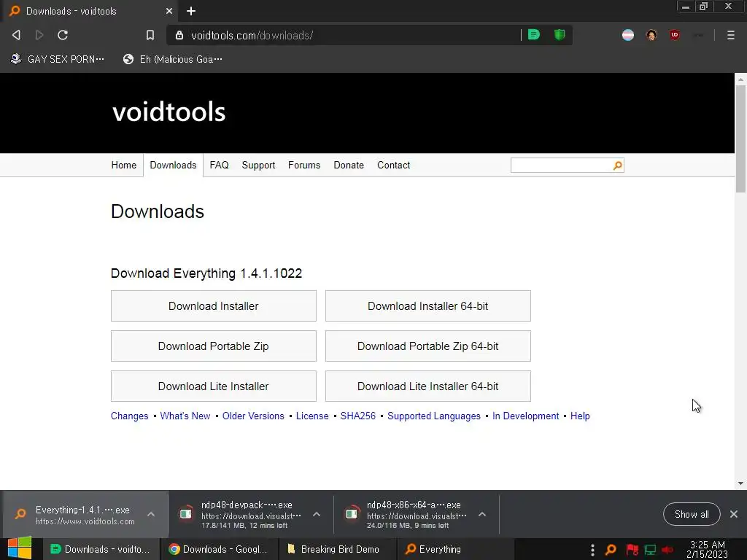Viewport: 747px width, 560px height.
Task: Open the browser hamburger menu
Action: coord(730,35)
